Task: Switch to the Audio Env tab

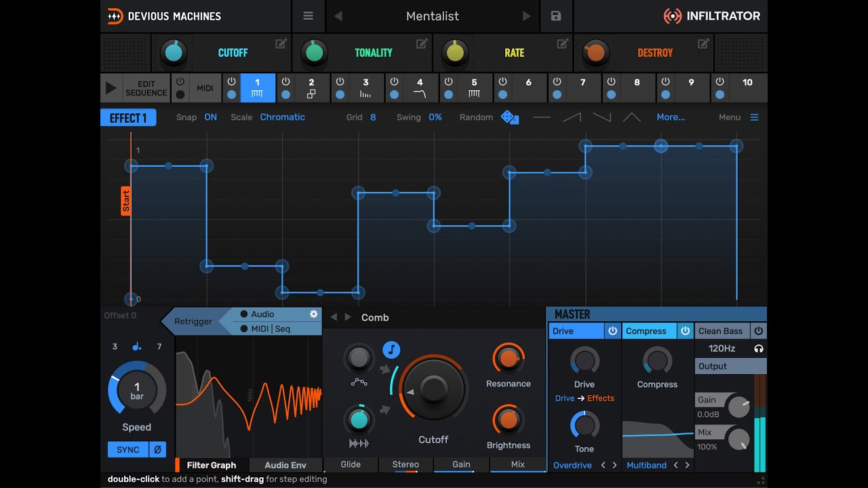Action: coord(285,465)
